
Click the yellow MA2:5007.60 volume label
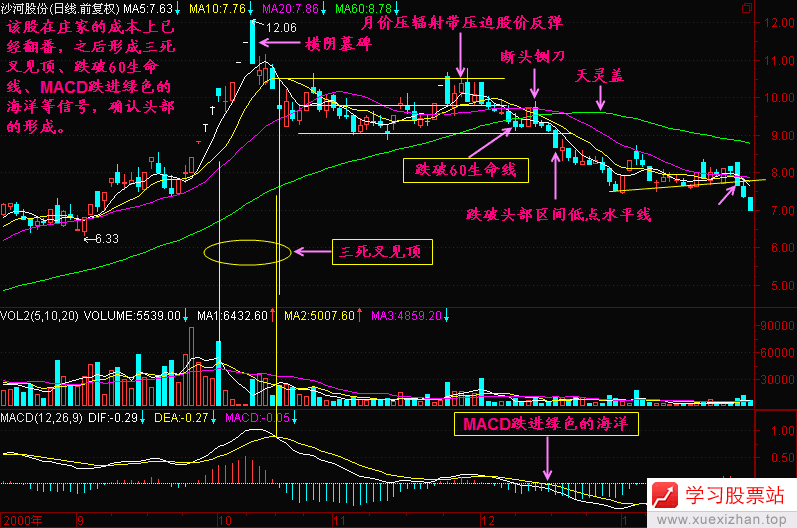pos(319,316)
